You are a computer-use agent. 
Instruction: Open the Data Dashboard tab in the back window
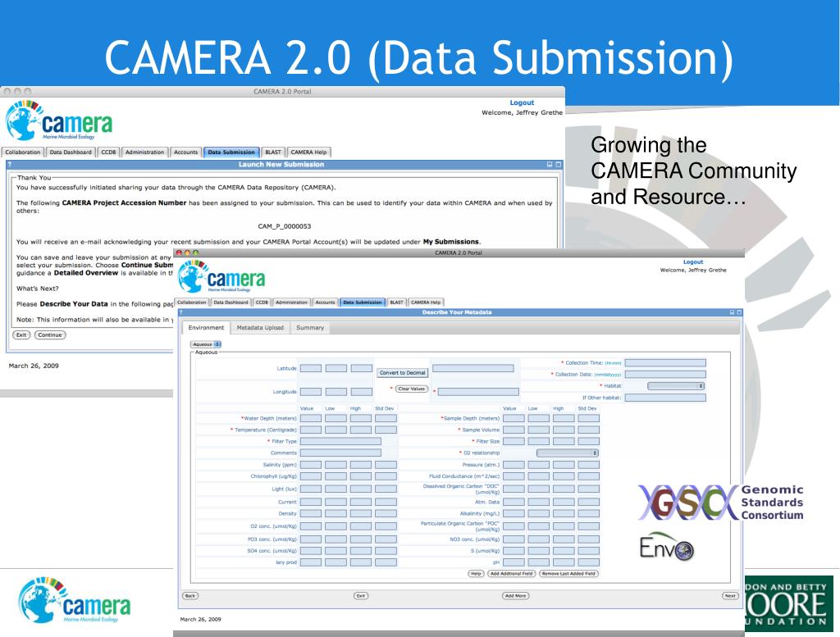point(71,152)
